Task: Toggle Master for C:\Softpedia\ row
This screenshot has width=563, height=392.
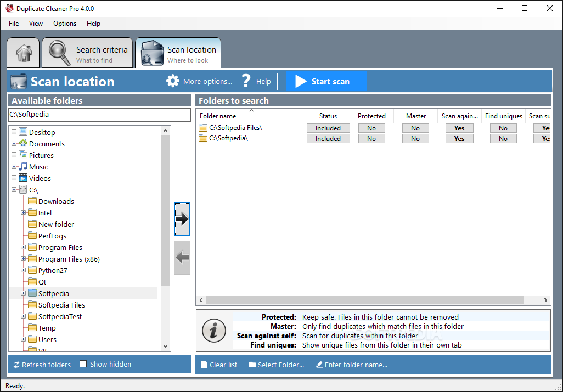Action: tap(415, 139)
